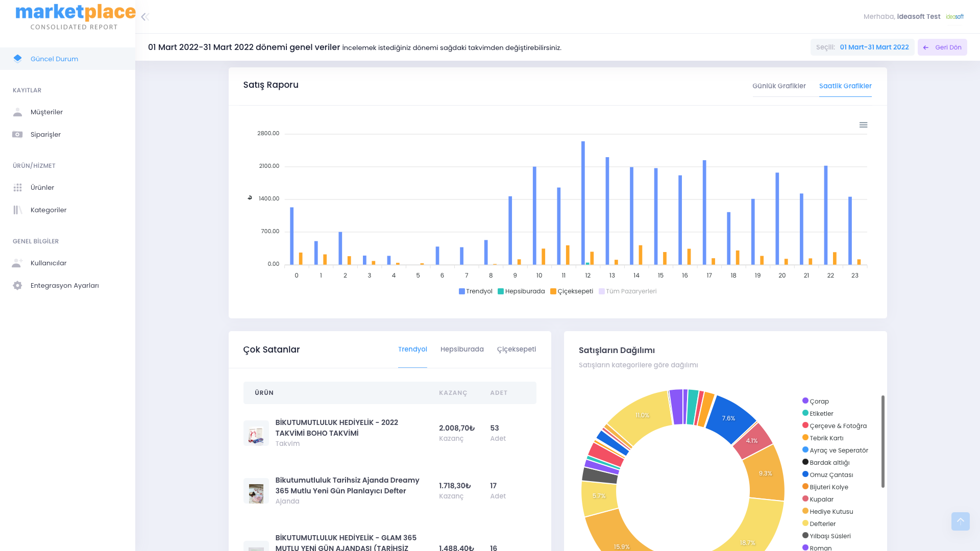Image resolution: width=980 pixels, height=551 pixels.
Task: Toggle Çiçeksepeti series in chart legend
Action: 571,291
